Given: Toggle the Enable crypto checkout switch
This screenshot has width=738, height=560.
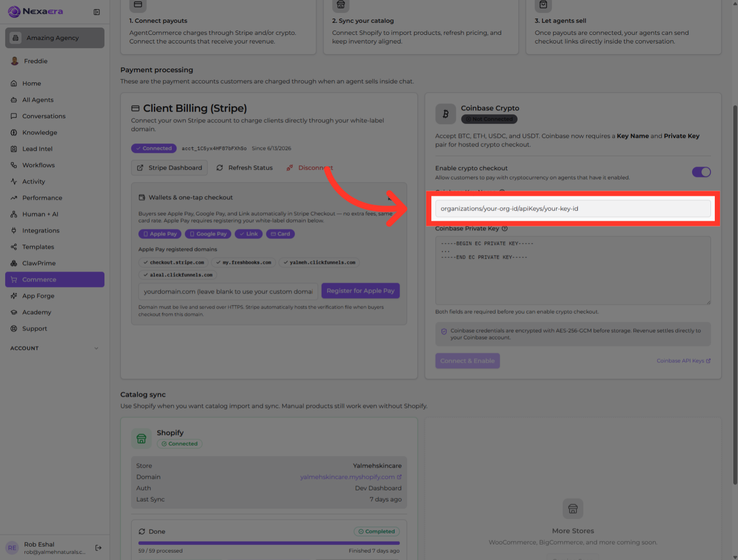Looking at the screenshot, I should pos(701,172).
